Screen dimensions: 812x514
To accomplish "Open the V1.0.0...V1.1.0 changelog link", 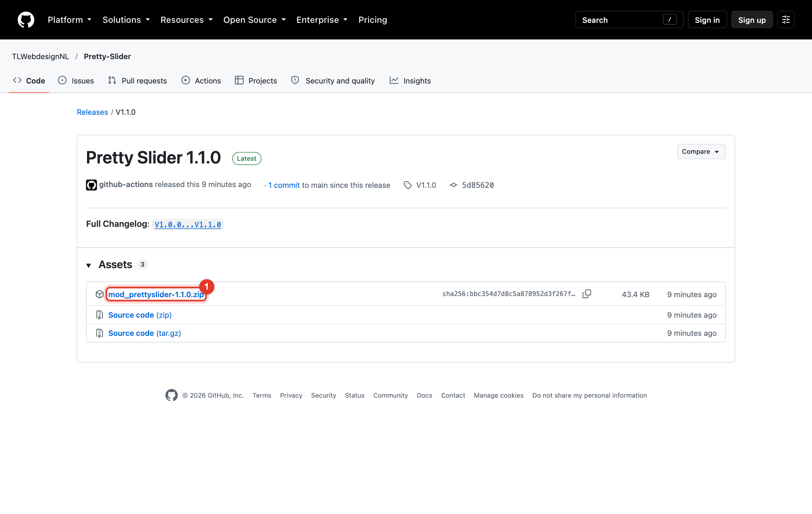I will (x=188, y=225).
